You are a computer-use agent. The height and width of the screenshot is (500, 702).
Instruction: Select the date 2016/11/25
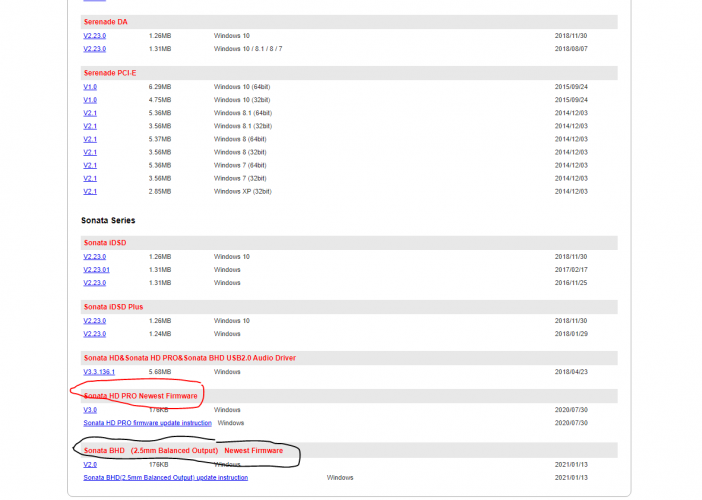pos(571,282)
